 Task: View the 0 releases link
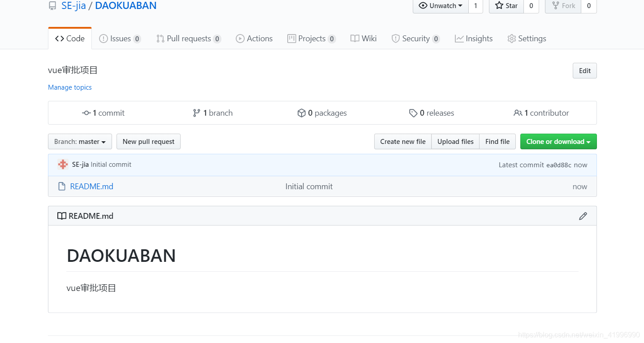click(432, 113)
